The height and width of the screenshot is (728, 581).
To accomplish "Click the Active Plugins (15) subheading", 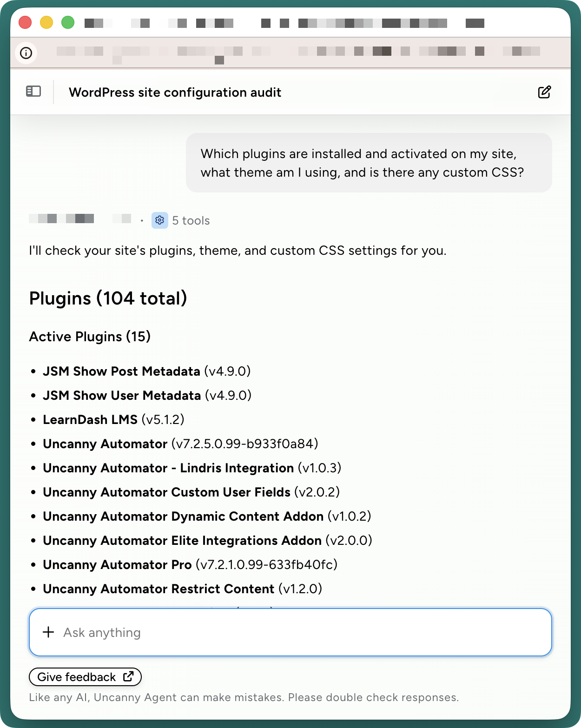I will click(90, 337).
